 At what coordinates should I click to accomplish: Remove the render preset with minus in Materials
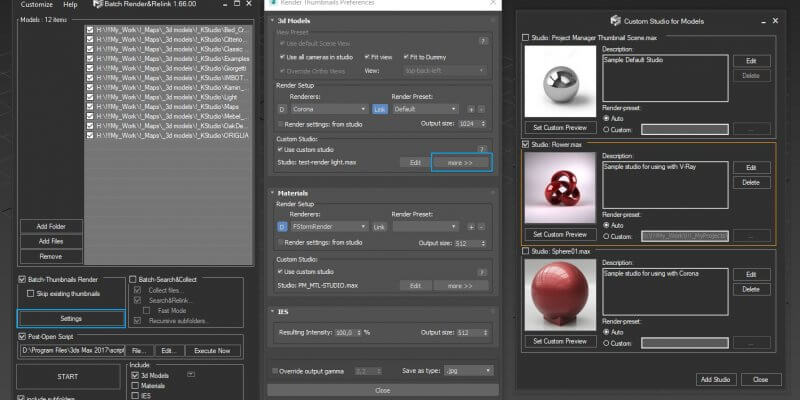click(x=481, y=227)
